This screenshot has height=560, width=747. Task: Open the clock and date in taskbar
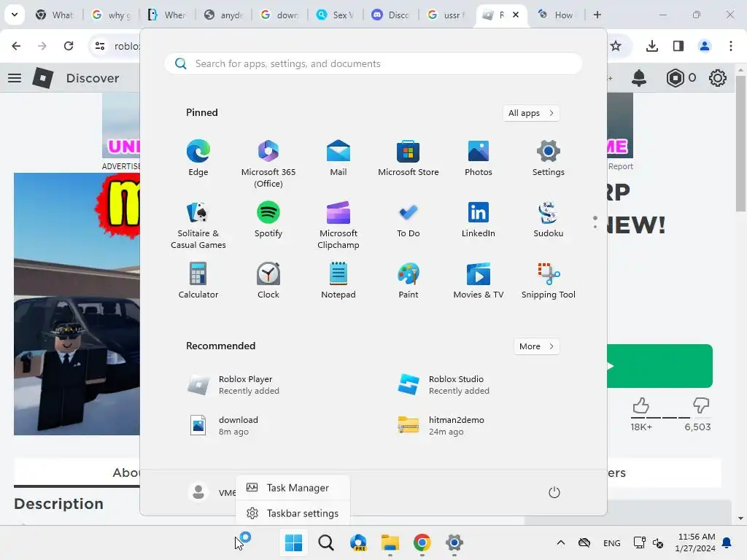[x=695, y=542]
